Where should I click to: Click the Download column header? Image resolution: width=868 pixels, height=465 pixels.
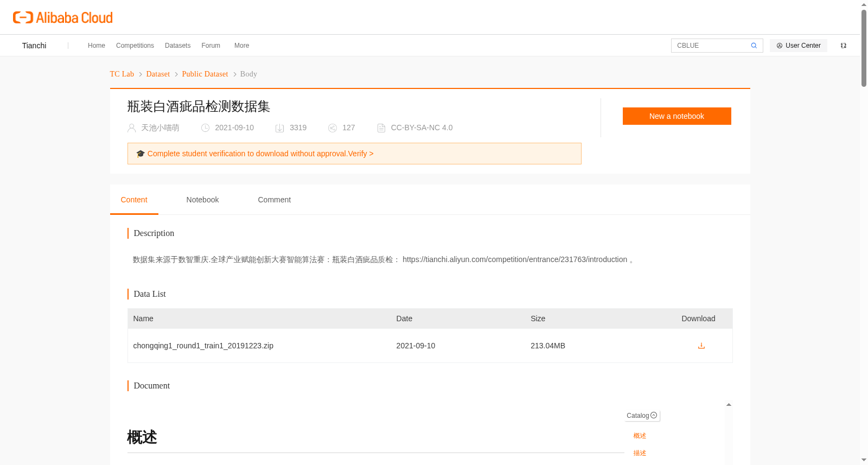click(x=698, y=319)
